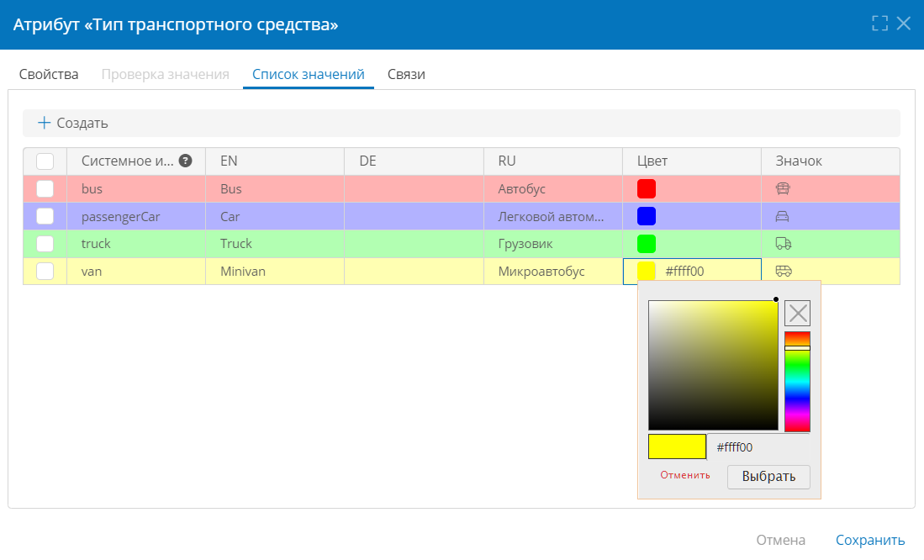Click the RU column header

552,161
